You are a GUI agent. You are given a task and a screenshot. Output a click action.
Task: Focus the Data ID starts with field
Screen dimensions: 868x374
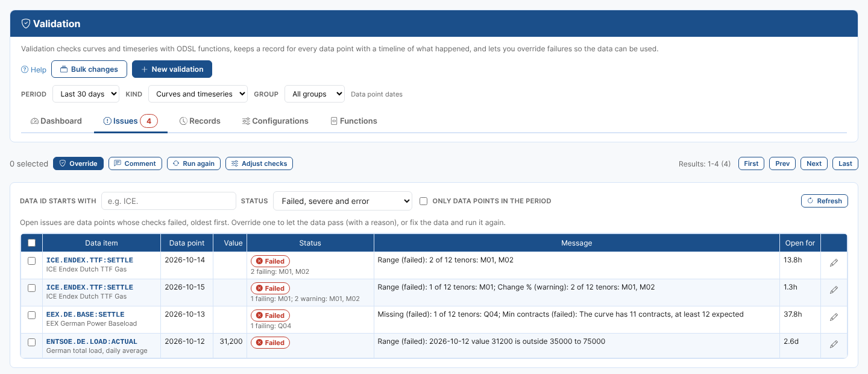click(x=168, y=201)
